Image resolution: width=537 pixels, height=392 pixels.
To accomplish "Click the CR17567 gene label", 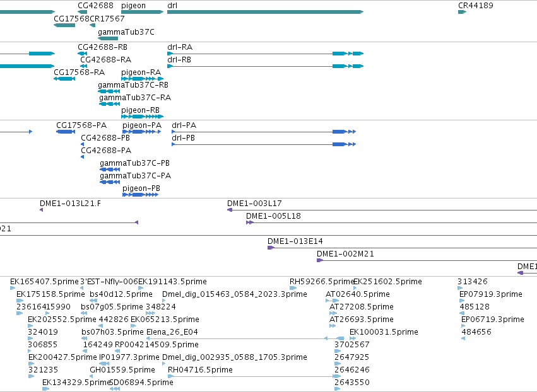I will [107, 19].
